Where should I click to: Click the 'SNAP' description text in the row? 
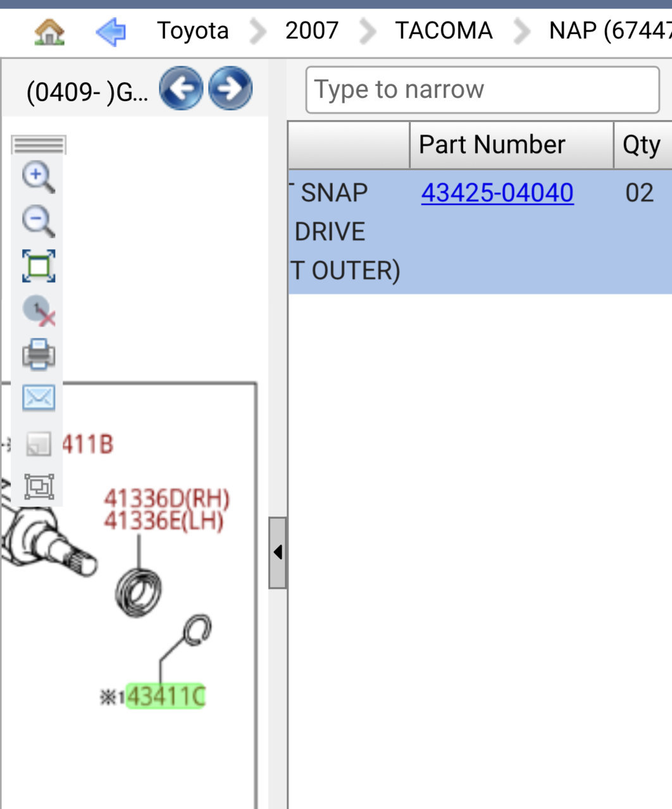[334, 192]
